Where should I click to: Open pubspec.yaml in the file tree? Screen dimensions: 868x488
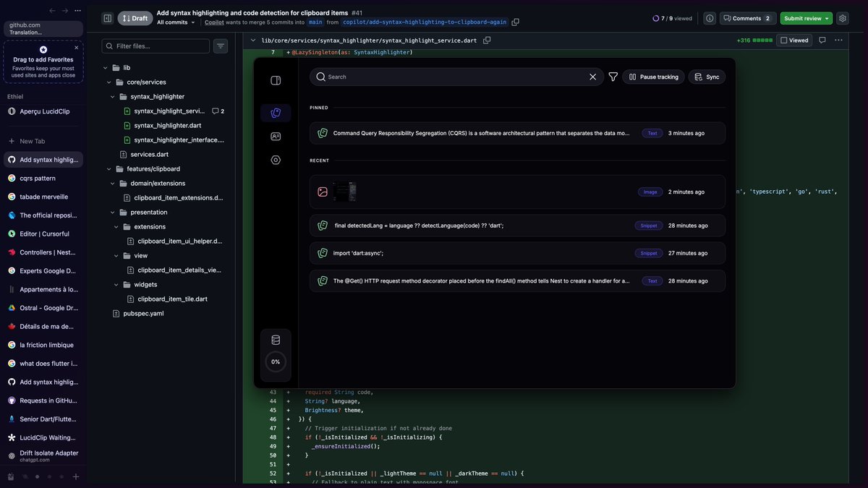coord(137,313)
